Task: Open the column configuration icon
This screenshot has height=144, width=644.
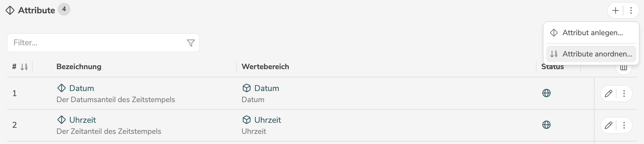Action: [623, 68]
